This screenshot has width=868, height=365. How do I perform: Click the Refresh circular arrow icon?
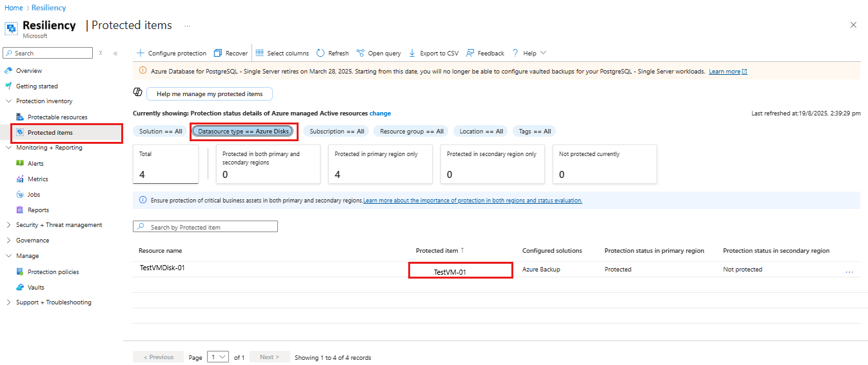point(321,54)
